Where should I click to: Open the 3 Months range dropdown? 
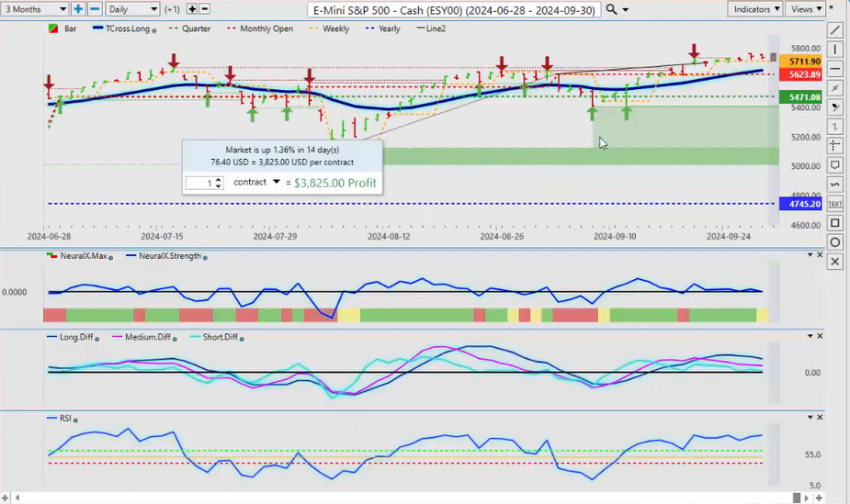coord(35,9)
